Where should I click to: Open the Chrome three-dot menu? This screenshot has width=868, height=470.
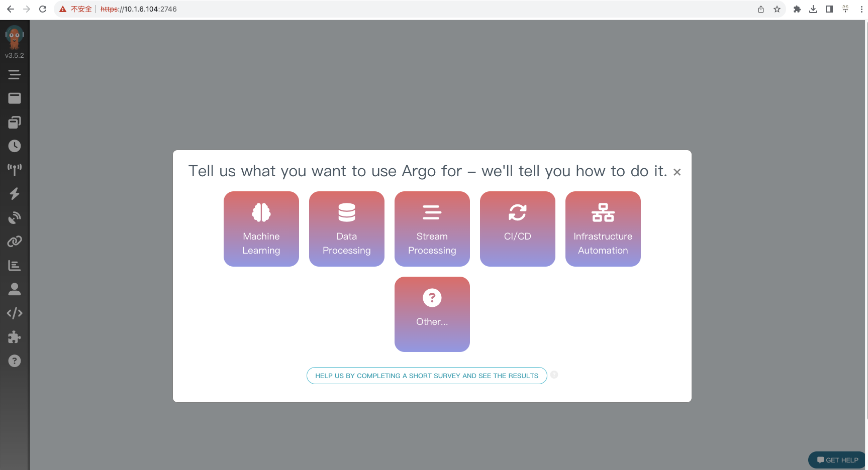click(861, 9)
